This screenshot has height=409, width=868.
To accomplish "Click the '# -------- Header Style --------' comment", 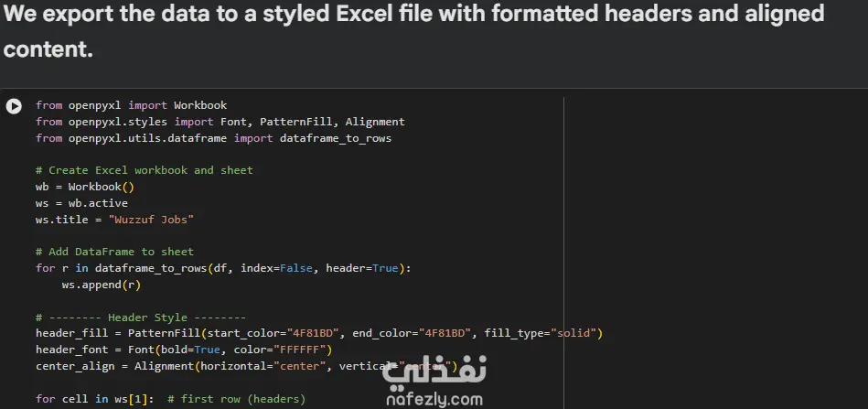I will 141,318.
